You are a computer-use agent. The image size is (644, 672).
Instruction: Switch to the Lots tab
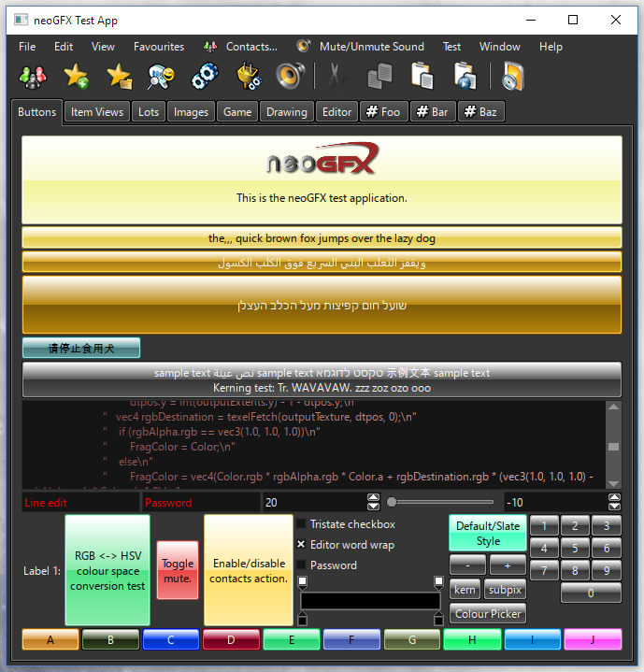pyautogui.click(x=149, y=112)
